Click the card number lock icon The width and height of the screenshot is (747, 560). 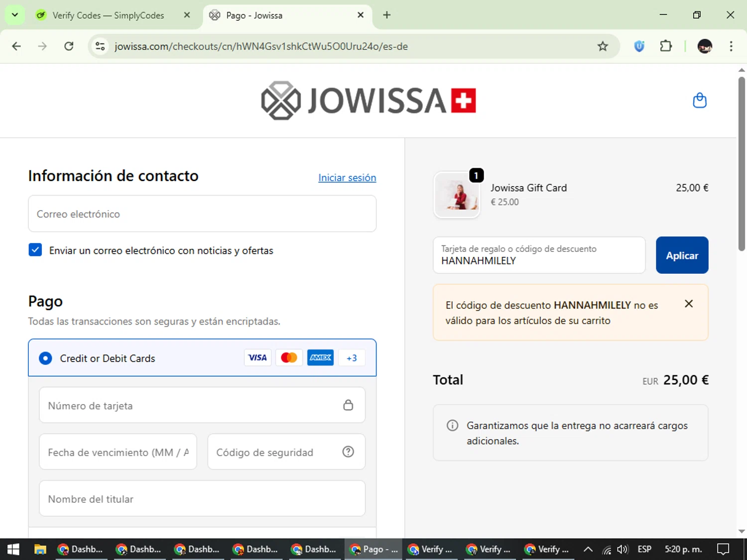(348, 405)
